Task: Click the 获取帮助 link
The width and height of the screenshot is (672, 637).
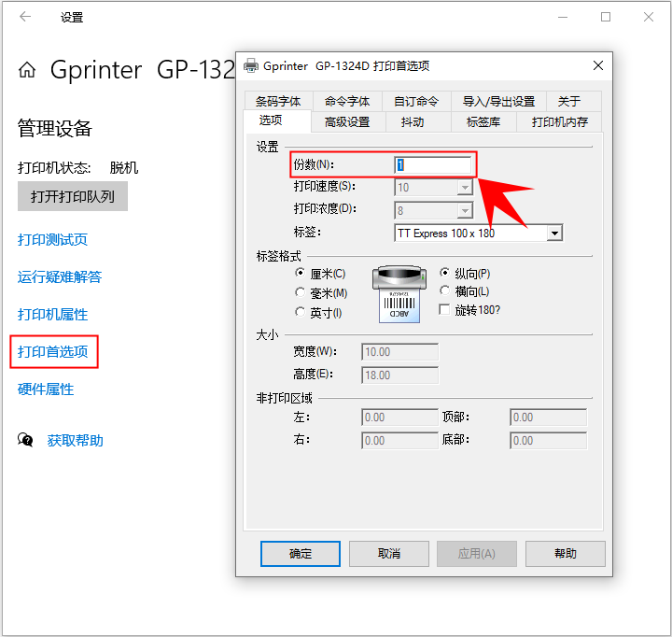Action: (x=75, y=440)
